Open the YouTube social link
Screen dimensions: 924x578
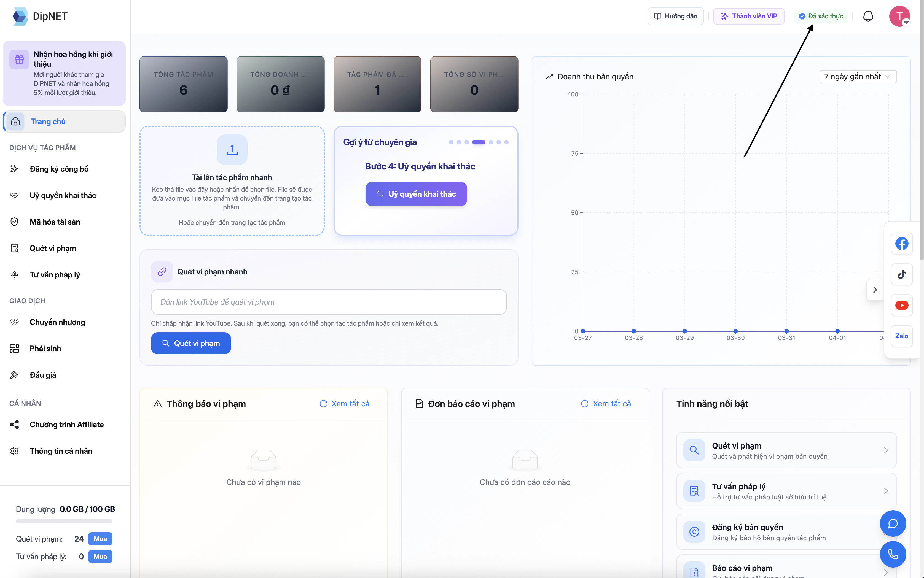[x=902, y=305]
